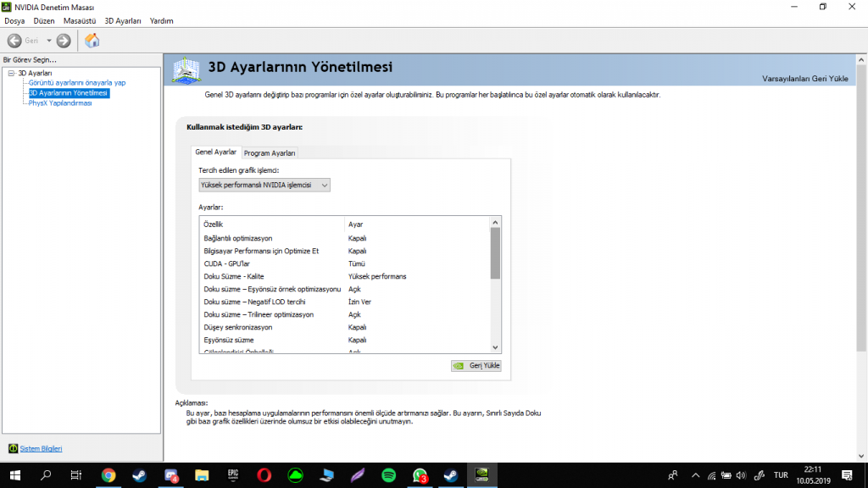868x488 pixels.
Task: Select Bilgisayar Performansı için Optimize Et row
Action: (345, 251)
